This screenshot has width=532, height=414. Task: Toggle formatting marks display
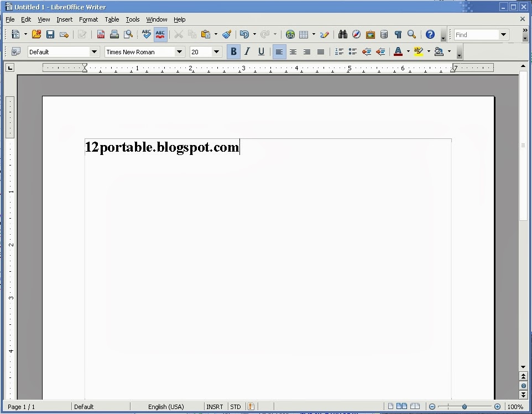pos(397,34)
